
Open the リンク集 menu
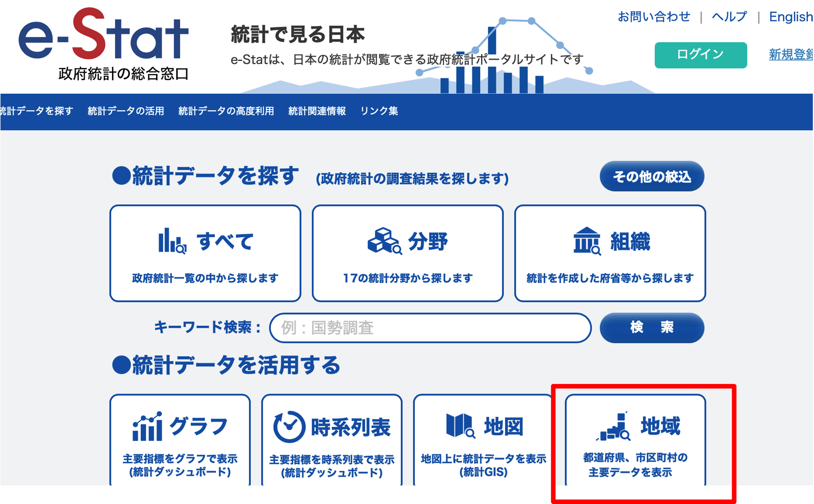click(379, 111)
